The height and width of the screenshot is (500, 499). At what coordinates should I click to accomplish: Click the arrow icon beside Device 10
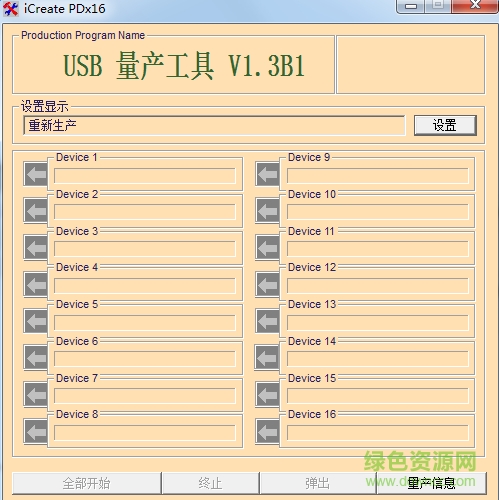[x=267, y=211]
